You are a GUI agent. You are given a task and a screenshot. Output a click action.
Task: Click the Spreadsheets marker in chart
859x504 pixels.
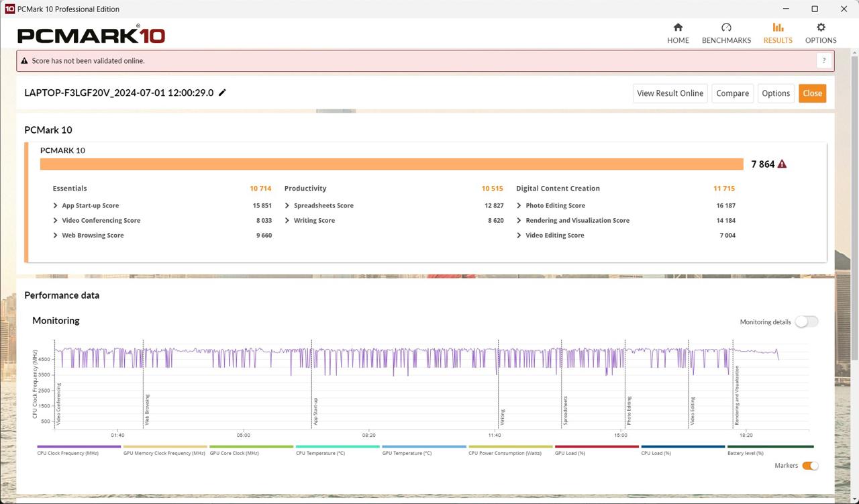(566, 411)
